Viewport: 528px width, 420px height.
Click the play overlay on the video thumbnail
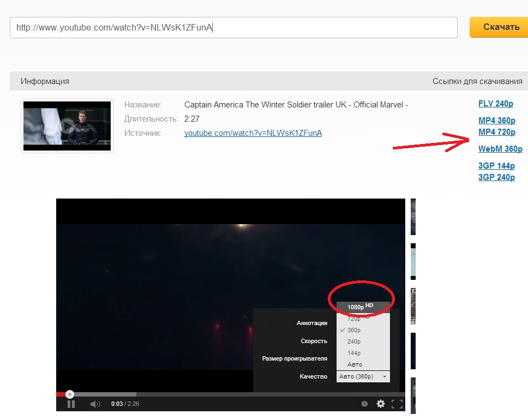[67, 126]
